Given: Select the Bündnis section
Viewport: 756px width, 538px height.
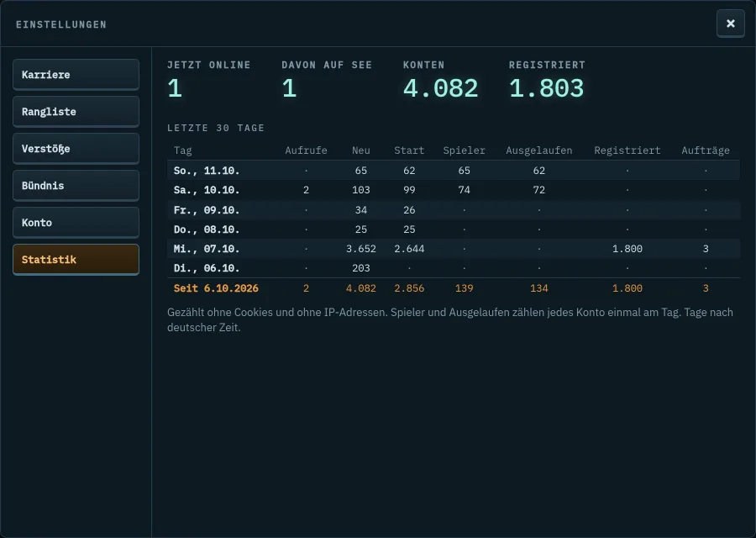Looking at the screenshot, I should point(76,186).
